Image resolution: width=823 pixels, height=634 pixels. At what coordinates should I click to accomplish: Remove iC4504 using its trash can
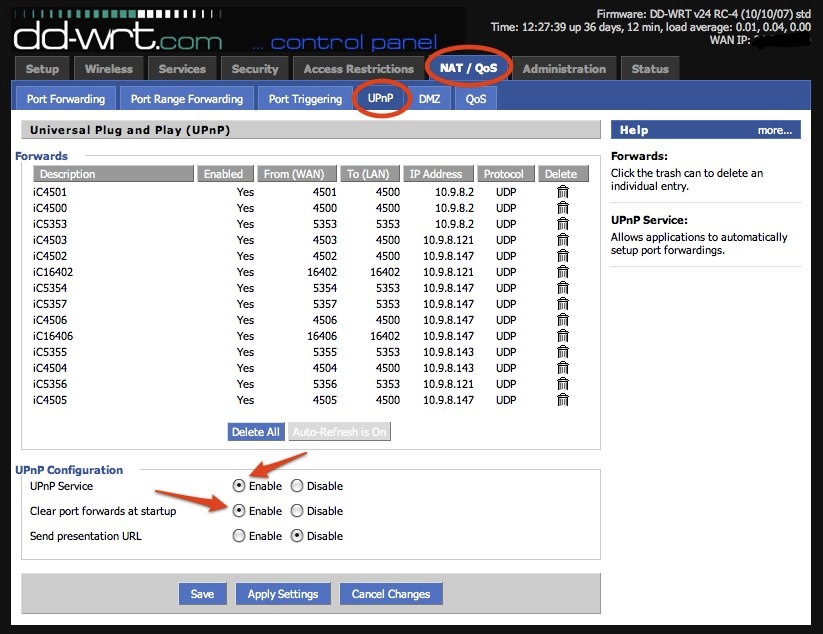[x=563, y=368]
